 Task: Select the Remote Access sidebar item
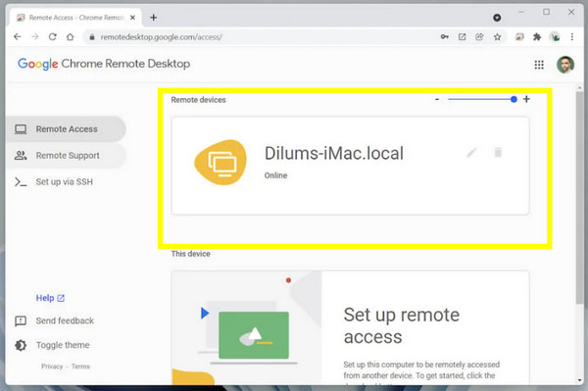pyautogui.click(x=67, y=129)
